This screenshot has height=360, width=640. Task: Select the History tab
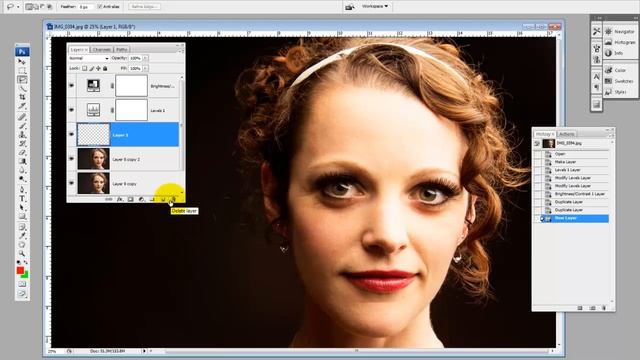point(544,134)
